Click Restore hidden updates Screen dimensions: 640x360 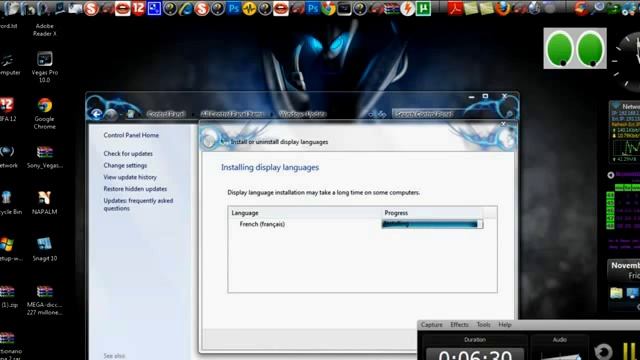tap(135, 189)
